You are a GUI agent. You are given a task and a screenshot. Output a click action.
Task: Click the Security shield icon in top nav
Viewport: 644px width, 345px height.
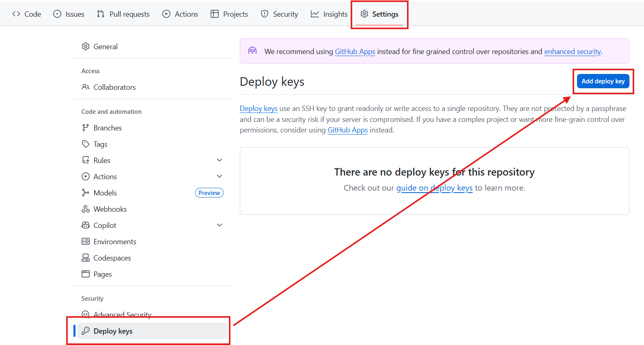tap(265, 14)
